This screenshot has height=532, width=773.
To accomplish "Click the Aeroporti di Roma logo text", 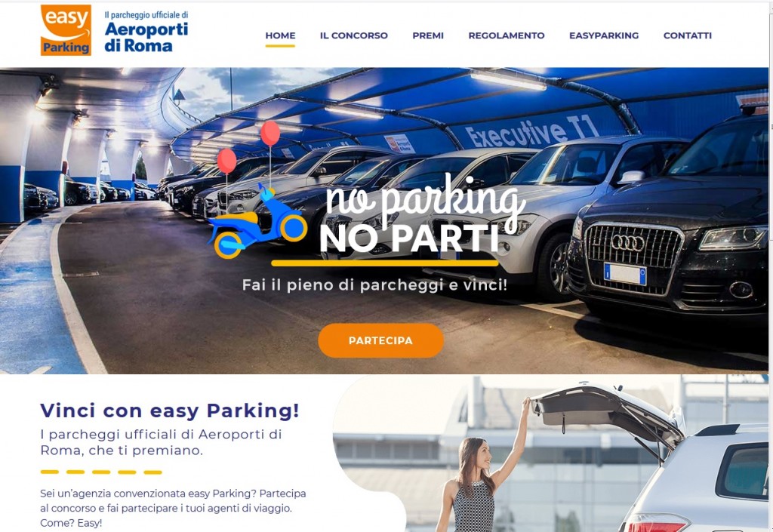I will coord(146,32).
